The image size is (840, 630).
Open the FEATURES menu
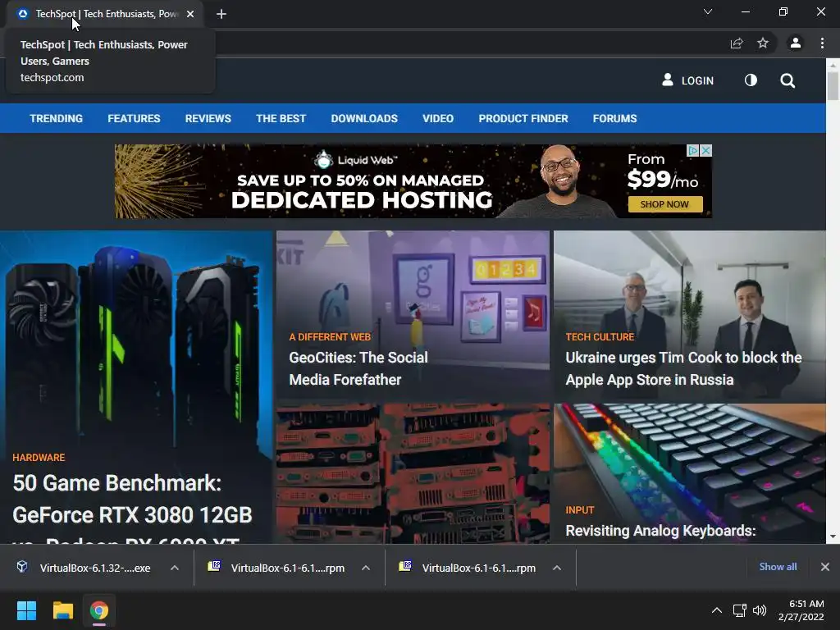(x=134, y=118)
